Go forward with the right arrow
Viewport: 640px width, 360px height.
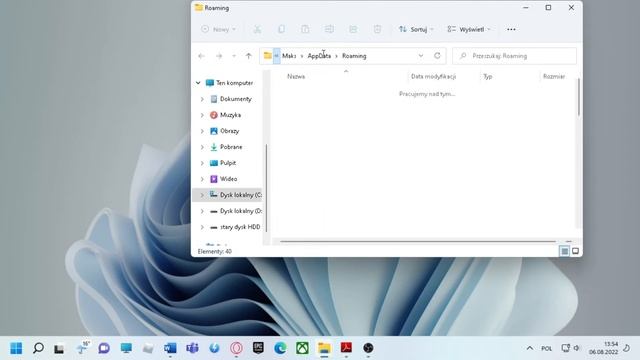tap(219, 56)
